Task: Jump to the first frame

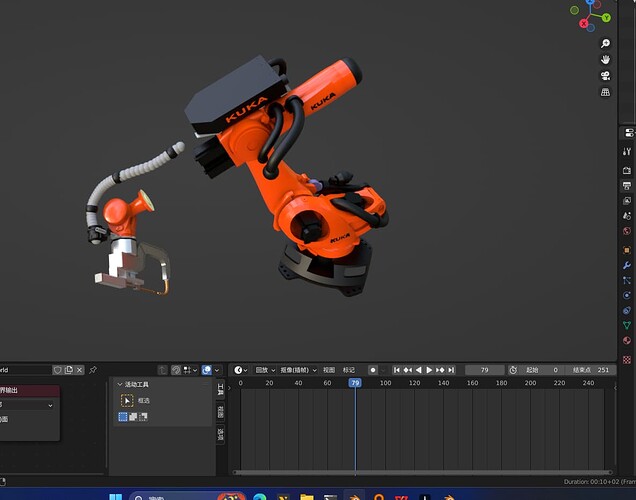Action: click(x=397, y=370)
